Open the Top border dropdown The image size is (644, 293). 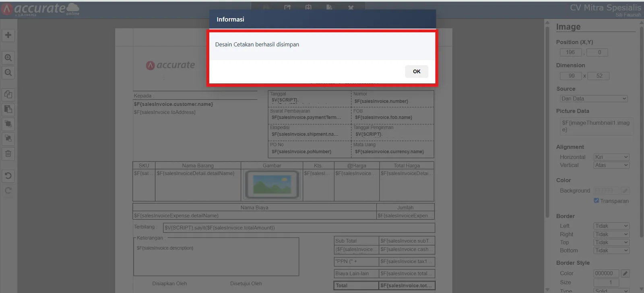pyautogui.click(x=611, y=242)
